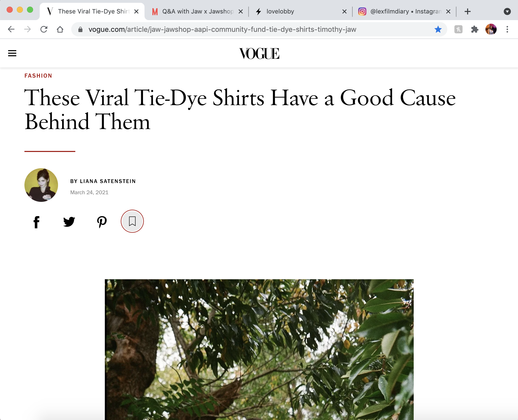Save the article with the bookmark icon
The height and width of the screenshot is (420, 518).
pos(132,221)
